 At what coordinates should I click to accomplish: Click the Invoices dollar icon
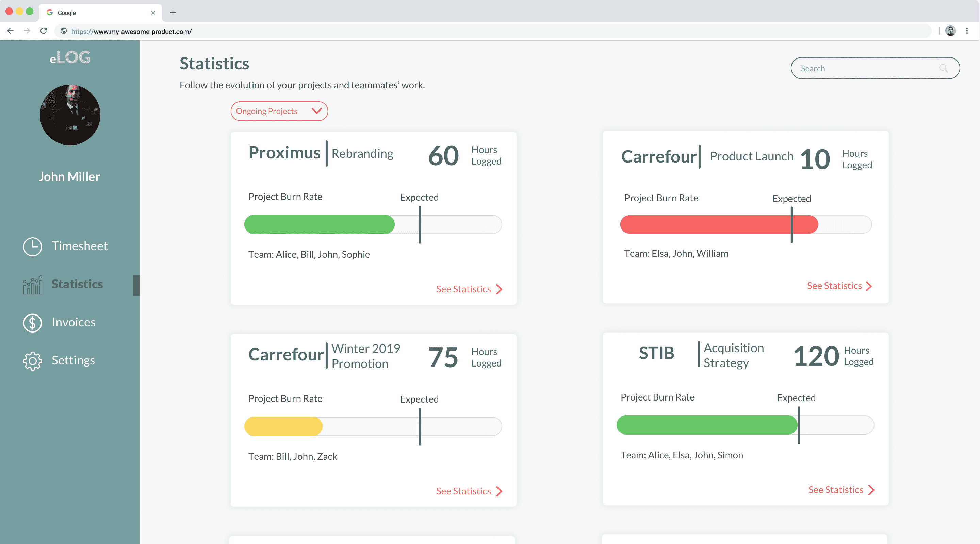tap(32, 323)
